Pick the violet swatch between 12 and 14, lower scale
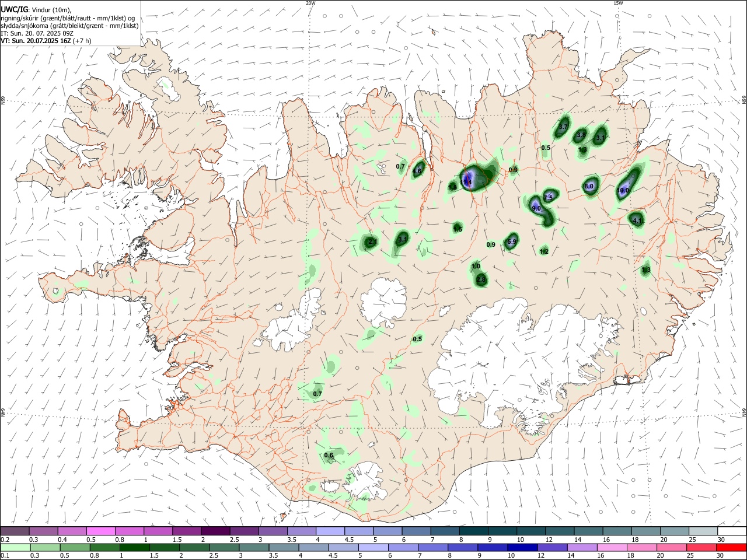Viewport: 747px width, 560px height. (x=552, y=547)
